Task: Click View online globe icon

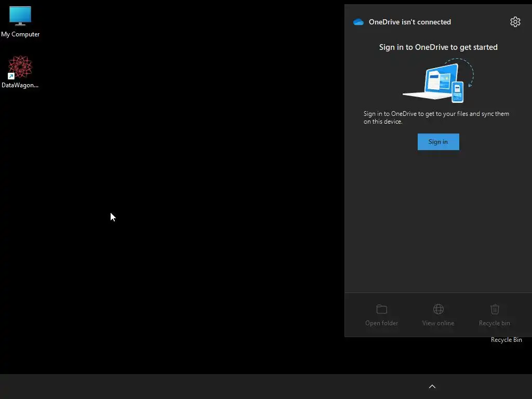Action: point(438,309)
